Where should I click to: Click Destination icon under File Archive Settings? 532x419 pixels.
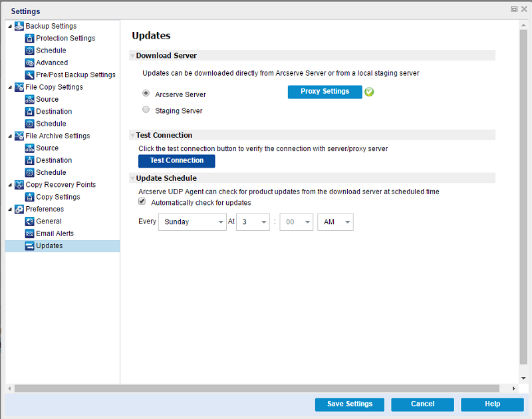[29, 160]
